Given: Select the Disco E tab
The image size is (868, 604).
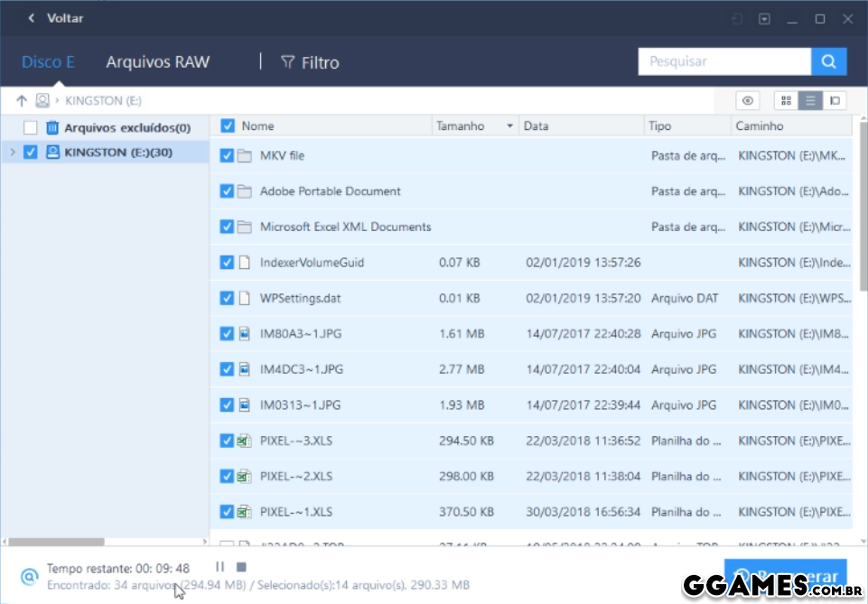Looking at the screenshot, I should 48,62.
